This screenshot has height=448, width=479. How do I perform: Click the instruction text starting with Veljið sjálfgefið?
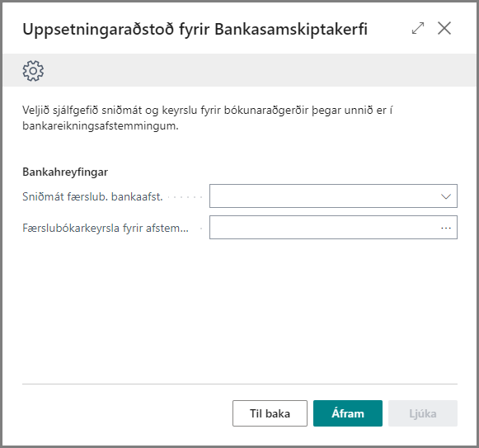pyautogui.click(x=207, y=118)
